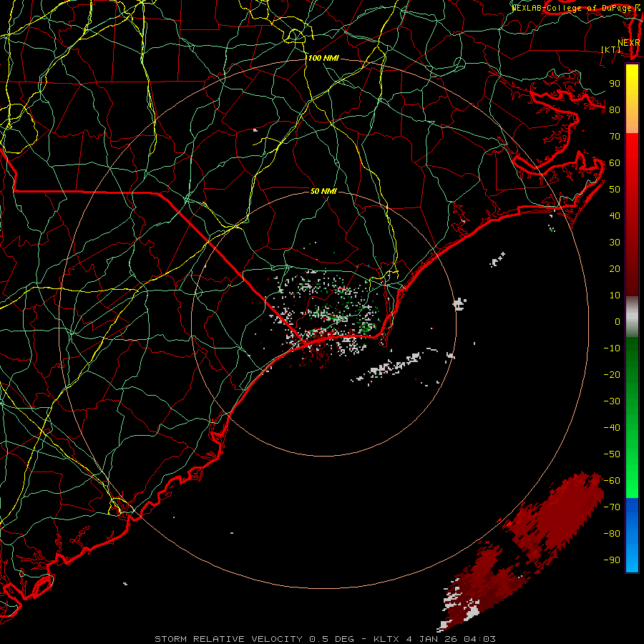The width and height of the screenshot is (644, 644).
Task: Click the -30 value on the velocity scale
Action: [x=612, y=401]
